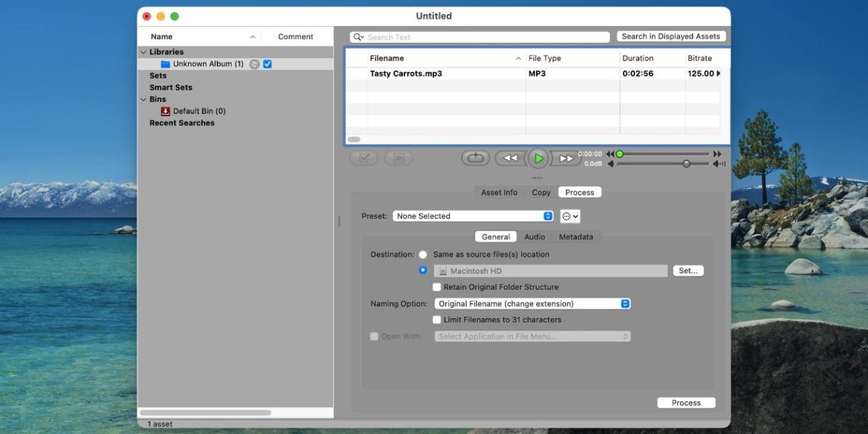
Task: Click the fast-forward playback button
Action: [x=566, y=158]
